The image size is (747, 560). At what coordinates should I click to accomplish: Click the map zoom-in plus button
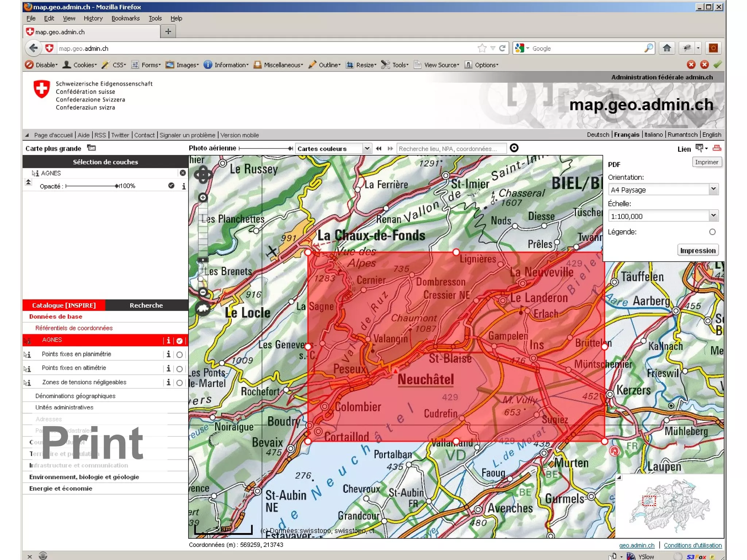(203, 198)
